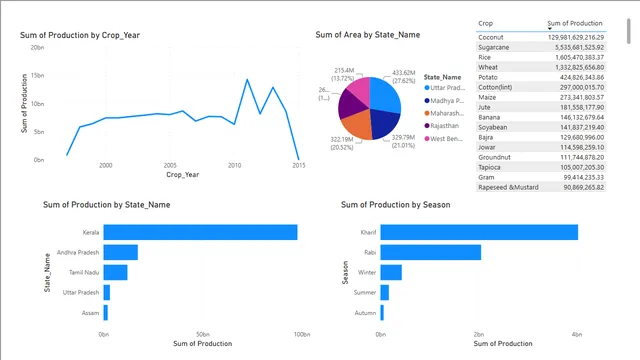Image resolution: width=640 pixels, height=360 pixels.
Task: Click the State_Name legend heading
Action: [442, 77]
